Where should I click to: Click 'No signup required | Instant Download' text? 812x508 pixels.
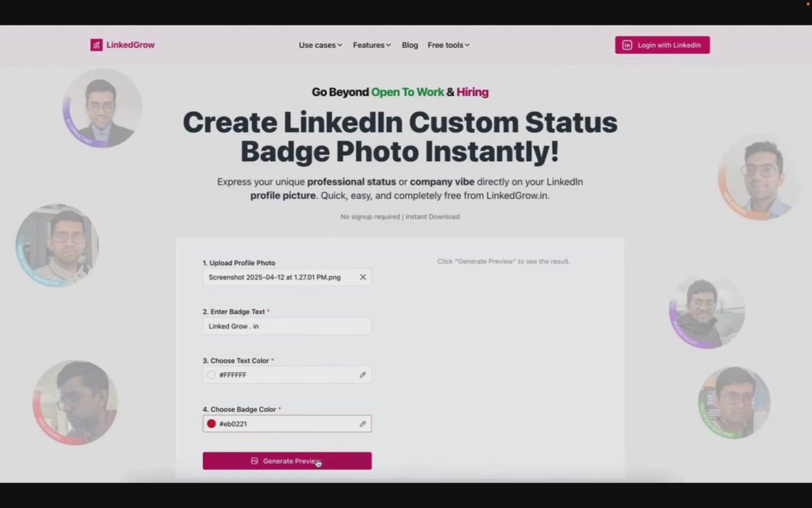coord(400,217)
